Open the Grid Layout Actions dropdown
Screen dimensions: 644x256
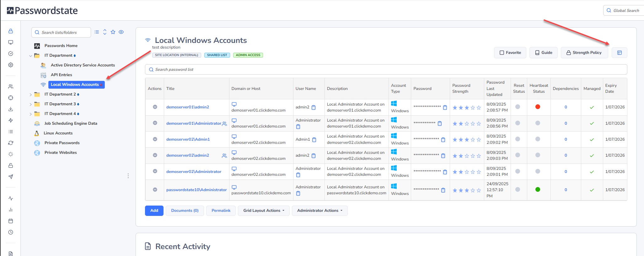[x=264, y=211]
